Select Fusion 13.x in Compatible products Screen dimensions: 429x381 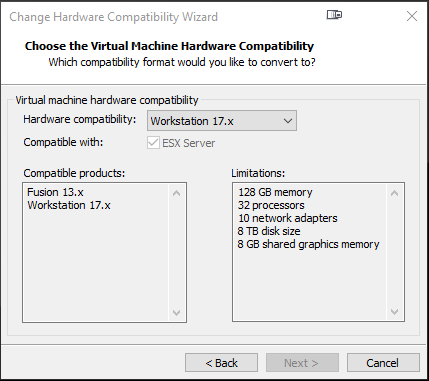click(55, 192)
